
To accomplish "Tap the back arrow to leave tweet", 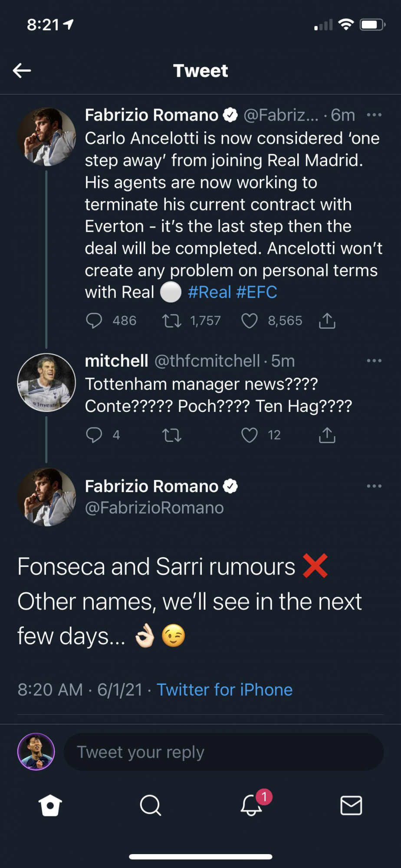I will pyautogui.click(x=22, y=70).
